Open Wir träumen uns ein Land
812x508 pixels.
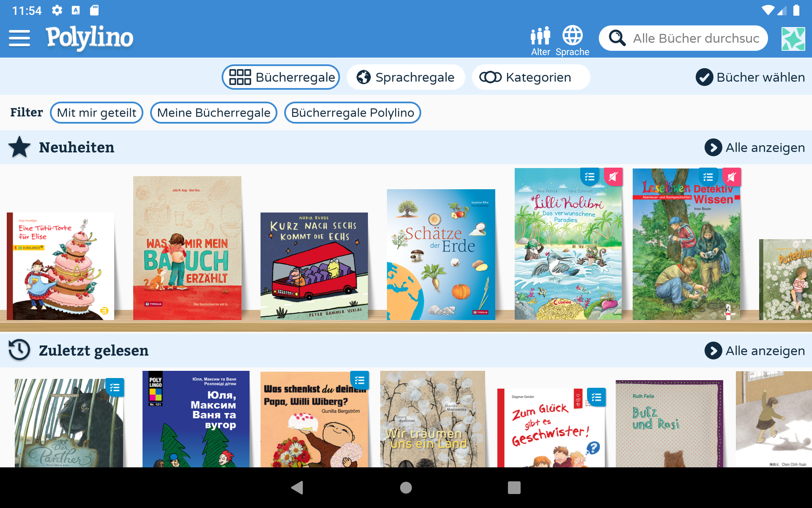(x=433, y=419)
